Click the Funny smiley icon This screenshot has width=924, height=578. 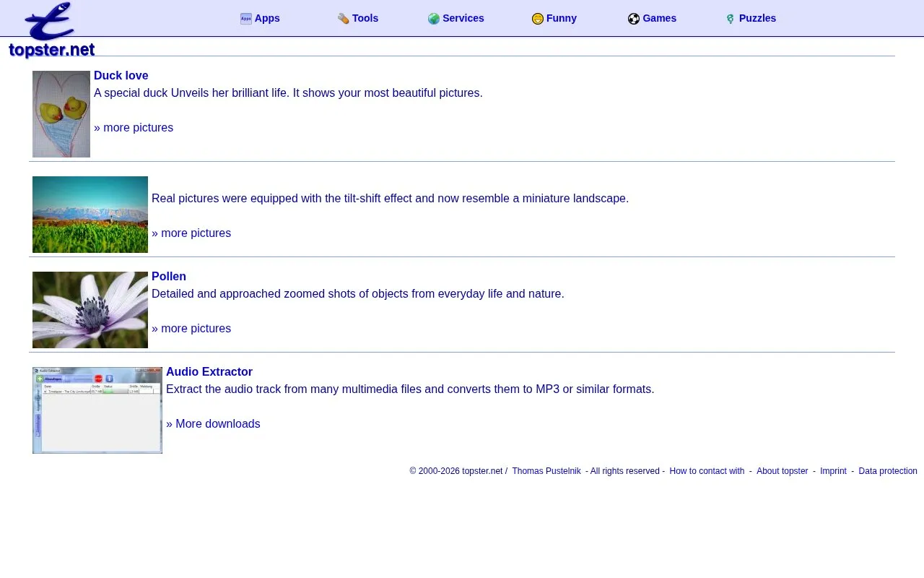pyautogui.click(x=538, y=19)
